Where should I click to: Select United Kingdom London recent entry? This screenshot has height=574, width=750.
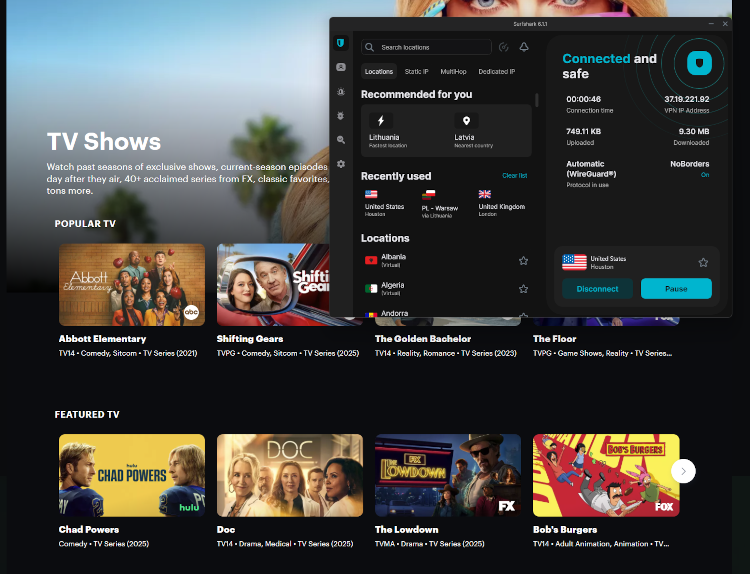[502, 203]
